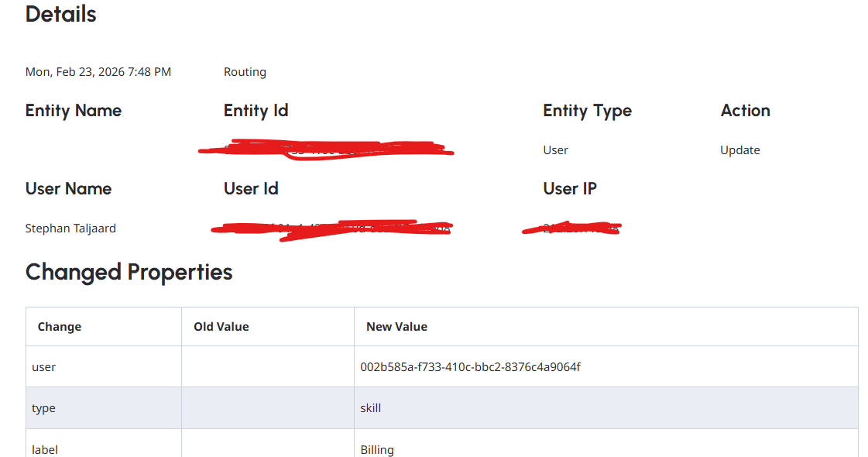This screenshot has height=457, width=868.
Task: Click the User value under Entity Type
Action: (555, 150)
